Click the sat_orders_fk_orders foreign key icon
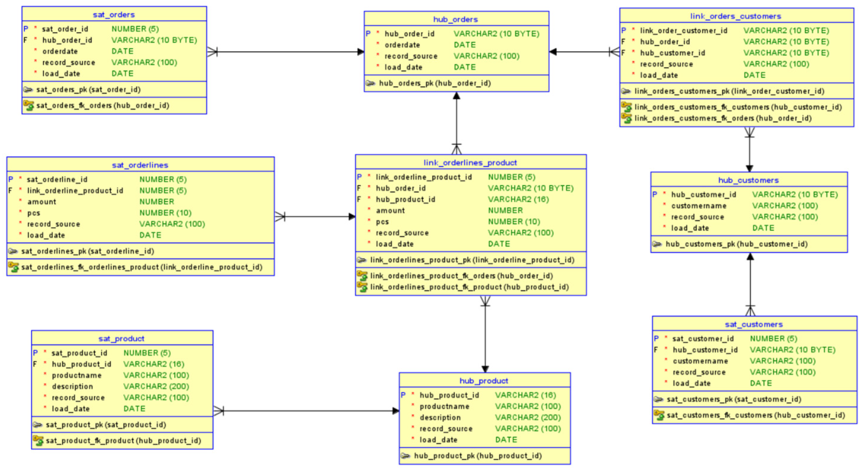Image resolution: width=868 pixels, height=475 pixels. [28, 106]
